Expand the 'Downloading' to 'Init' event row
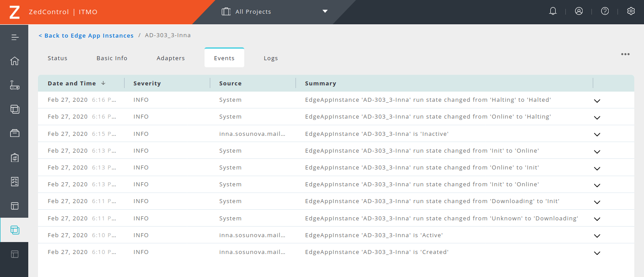The height and width of the screenshot is (277, 644). click(597, 202)
